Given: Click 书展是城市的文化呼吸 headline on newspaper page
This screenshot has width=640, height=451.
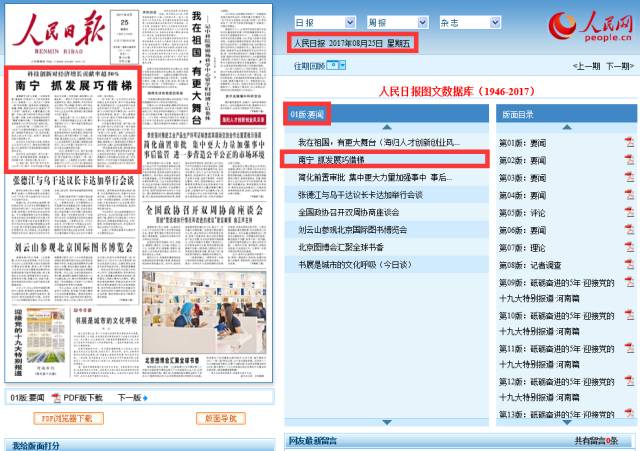Looking at the screenshot, I should pyautogui.click(x=106, y=321).
